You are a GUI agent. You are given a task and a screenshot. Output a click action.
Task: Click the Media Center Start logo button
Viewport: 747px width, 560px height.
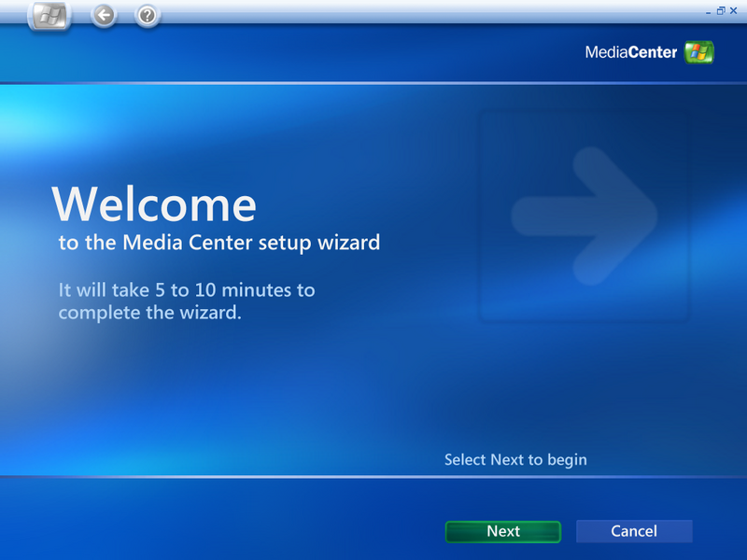click(x=49, y=17)
